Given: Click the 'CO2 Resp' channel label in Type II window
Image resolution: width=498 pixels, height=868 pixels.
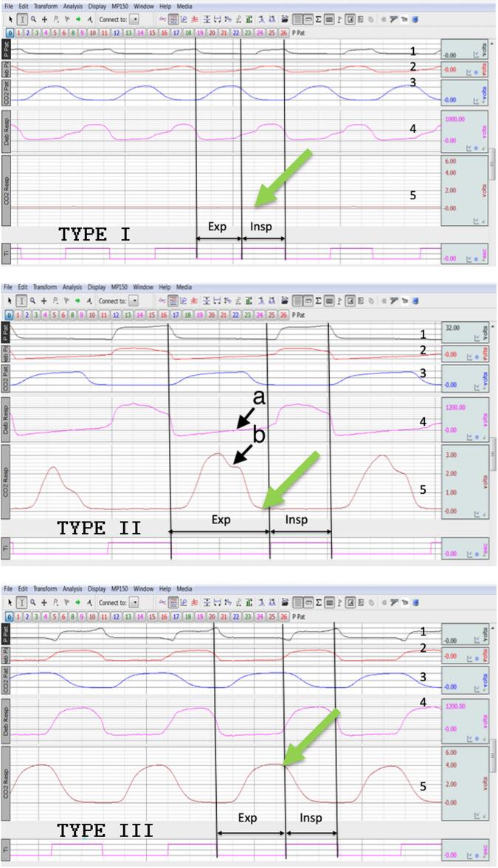Looking at the screenshot, I should point(7,478).
